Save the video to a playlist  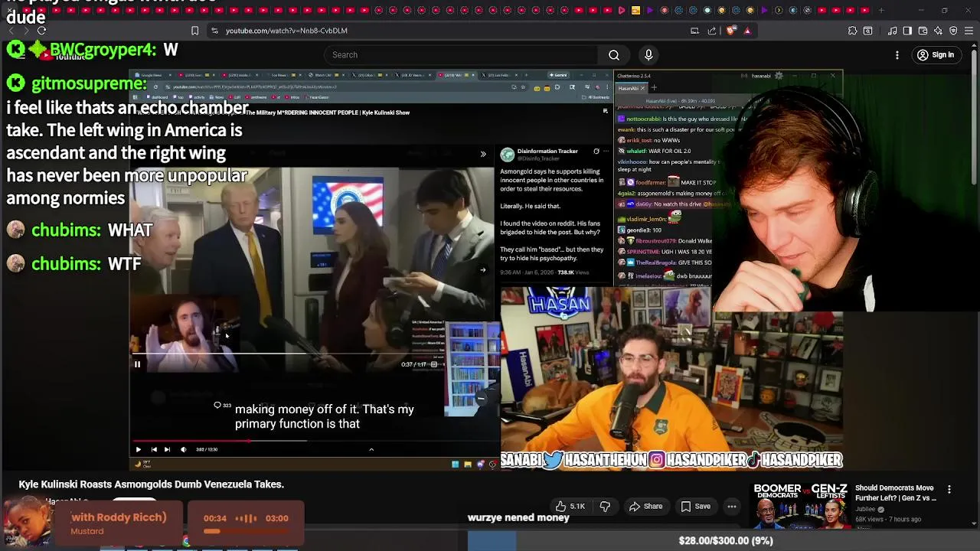[x=695, y=507]
